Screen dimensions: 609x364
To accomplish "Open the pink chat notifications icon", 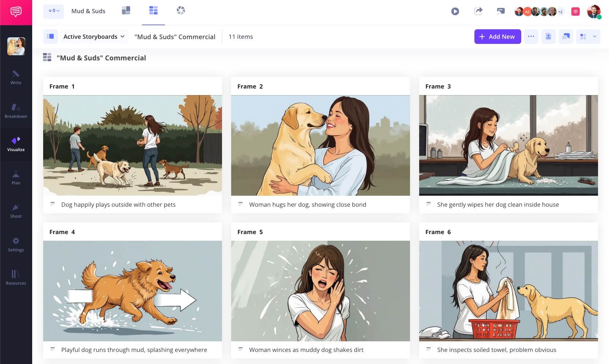I will click(x=575, y=12).
